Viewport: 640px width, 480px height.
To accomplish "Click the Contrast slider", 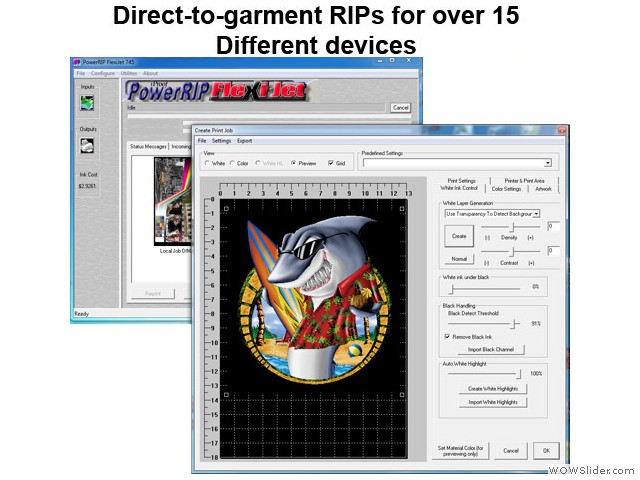I will tap(511, 252).
